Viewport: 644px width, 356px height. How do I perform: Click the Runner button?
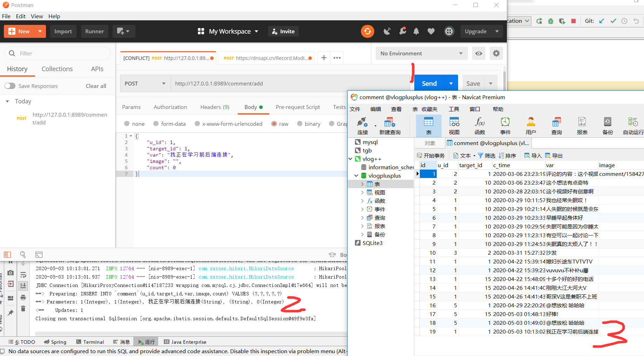[x=94, y=31]
